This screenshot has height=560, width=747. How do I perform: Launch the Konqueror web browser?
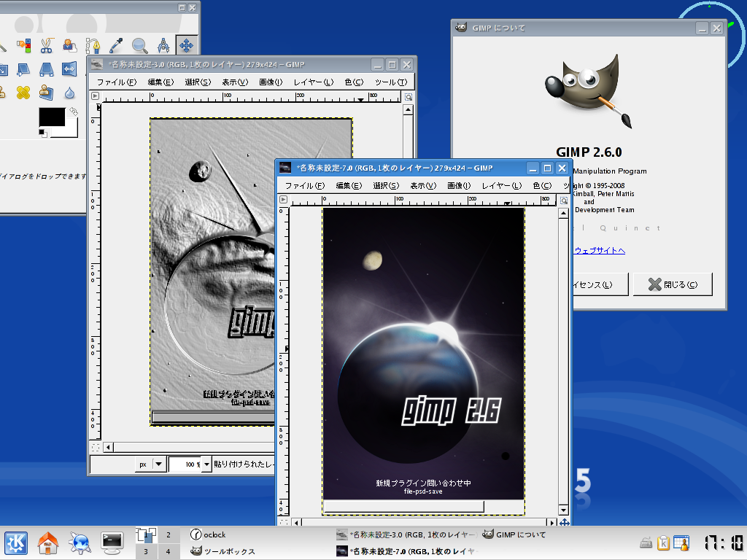click(80, 543)
